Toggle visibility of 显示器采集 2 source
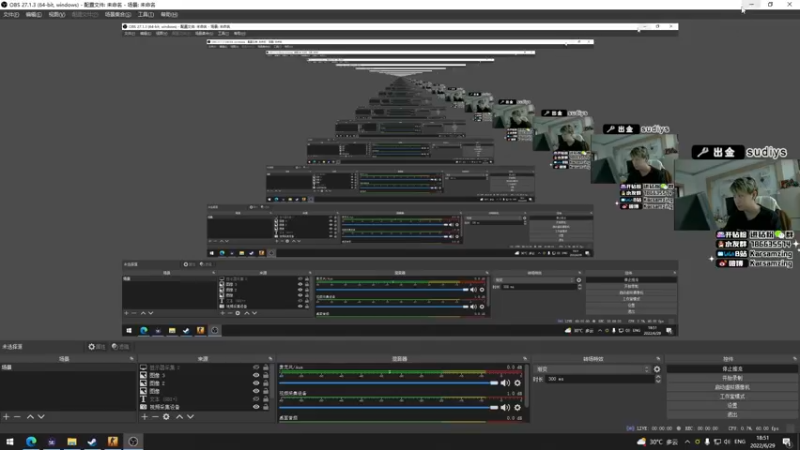This screenshot has width=800, height=450. point(256,367)
